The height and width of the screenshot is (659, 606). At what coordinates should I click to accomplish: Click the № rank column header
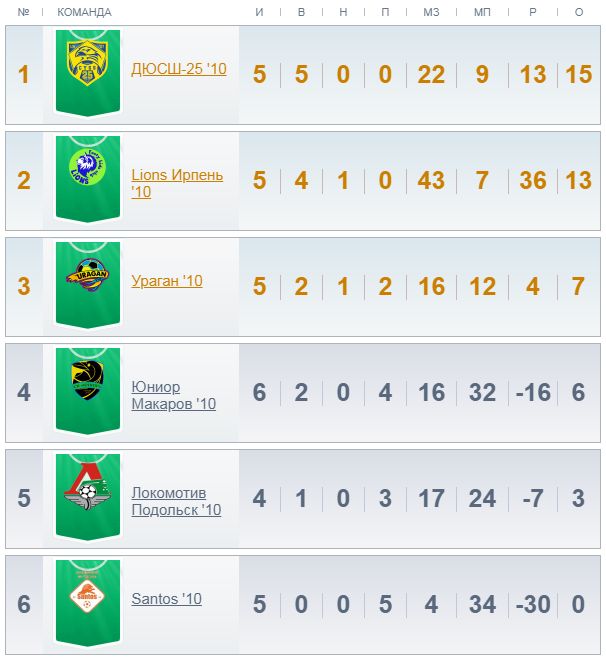[24, 13]
